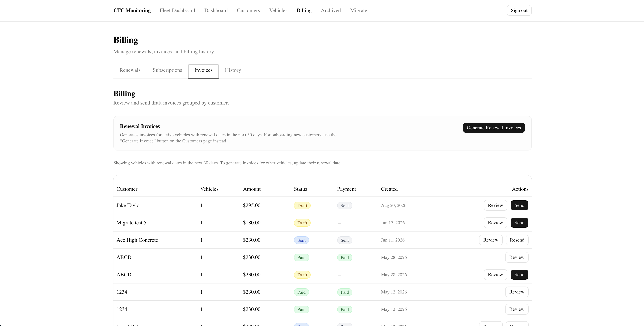The height and width of the screenshot is (326, 644).
Task: Click the Amount column header
Action: tap(251, 189)
